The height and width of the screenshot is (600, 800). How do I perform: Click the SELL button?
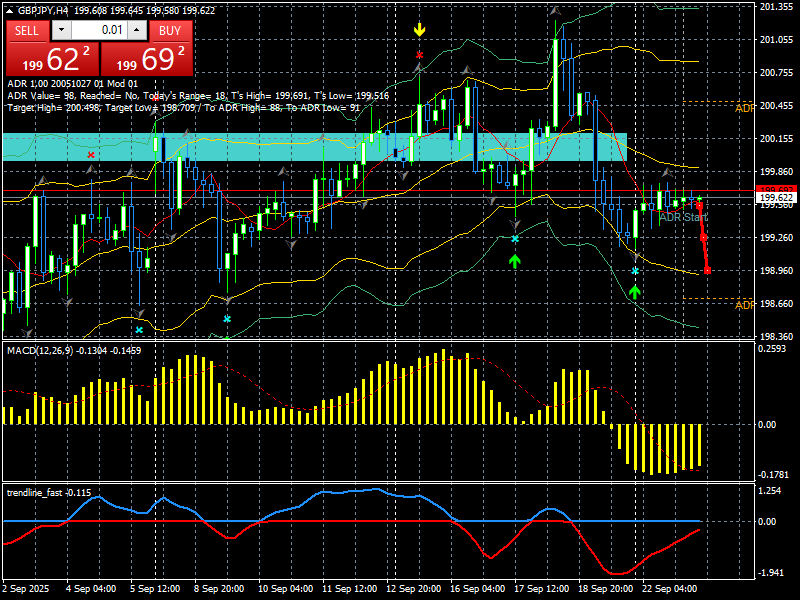tap(27, 31)
